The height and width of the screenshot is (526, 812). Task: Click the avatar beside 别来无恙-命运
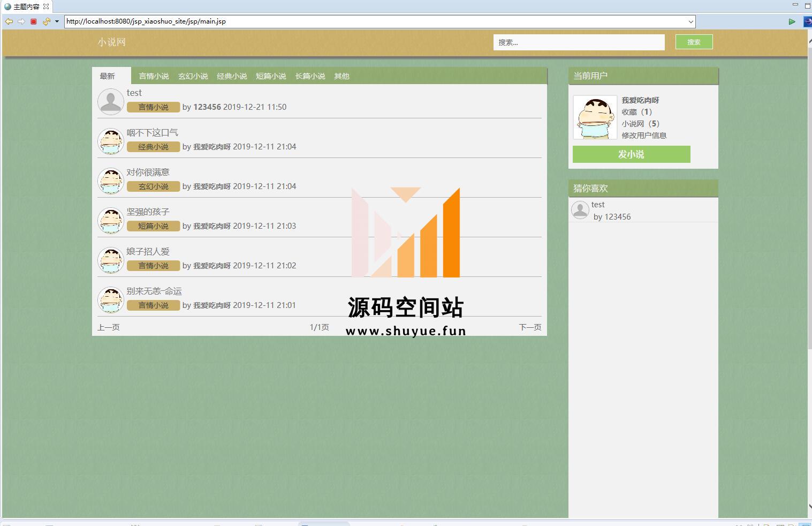111,300
